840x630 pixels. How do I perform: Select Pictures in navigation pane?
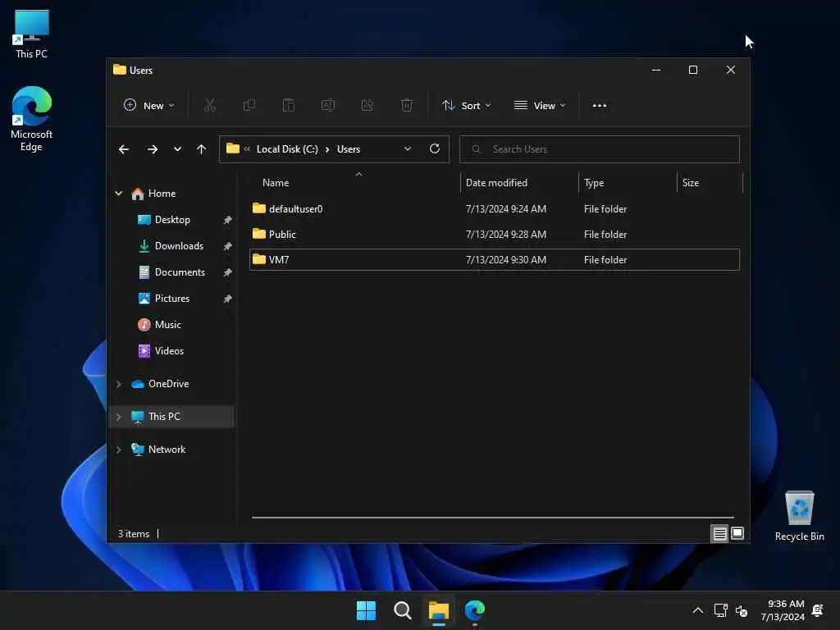pyautogui.click(x=172, y=299)
